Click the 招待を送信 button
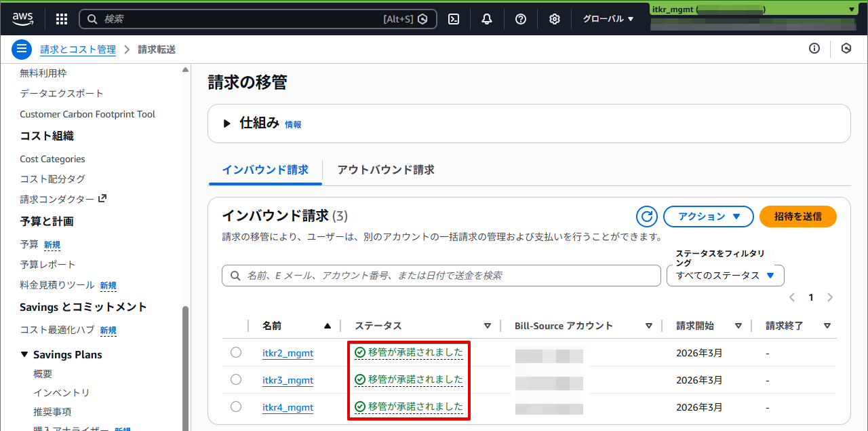 tap(798, 217)
